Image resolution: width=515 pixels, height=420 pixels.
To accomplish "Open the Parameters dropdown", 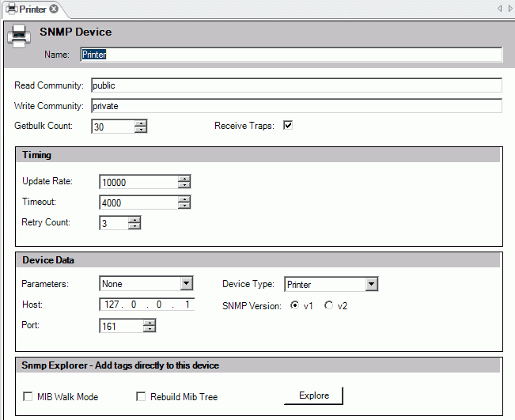I will [187, 284].
